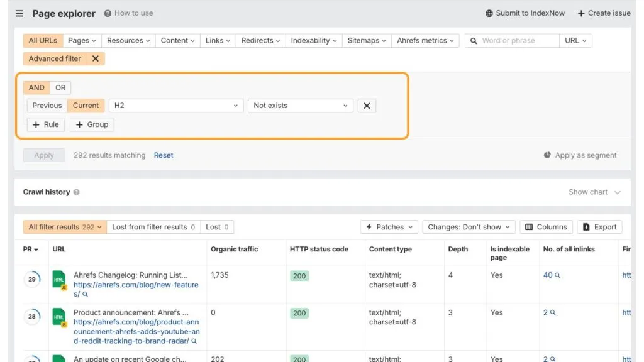The height and width of the screenshot is (362, 644).
Task: Open the product-announcement URL link
Action: pos(136,332)
